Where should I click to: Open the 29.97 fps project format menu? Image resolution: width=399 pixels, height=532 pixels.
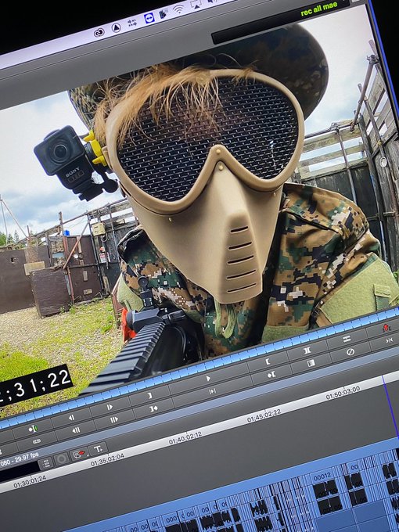click(x=19, y=459)
